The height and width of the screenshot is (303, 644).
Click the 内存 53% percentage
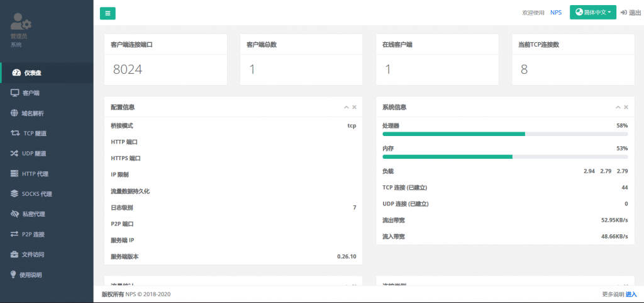coord(622,148)
